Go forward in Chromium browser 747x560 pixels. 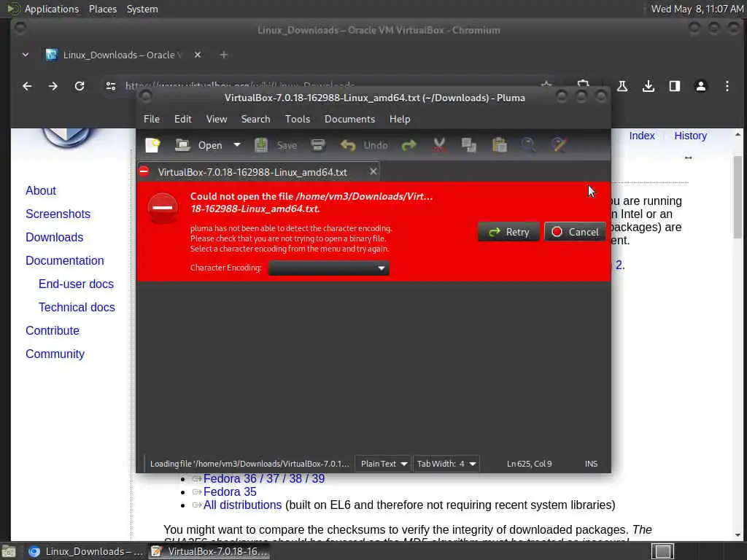[x=53, y=86]
